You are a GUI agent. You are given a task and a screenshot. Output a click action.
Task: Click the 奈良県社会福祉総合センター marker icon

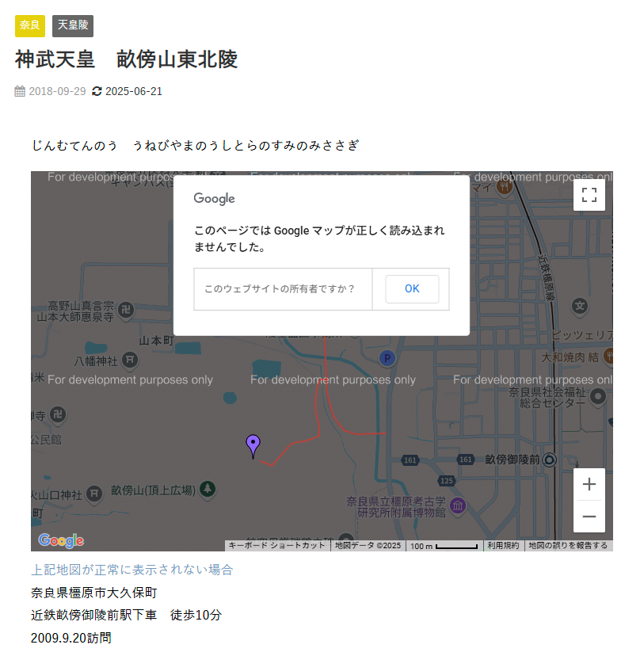click(x=598, y=396)
